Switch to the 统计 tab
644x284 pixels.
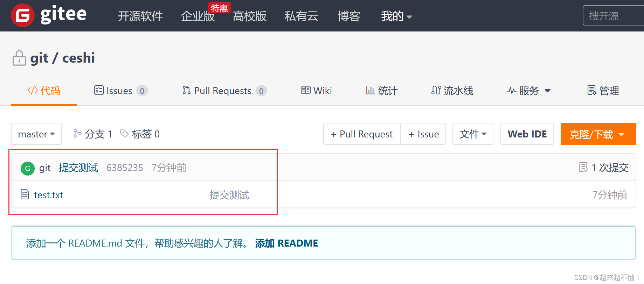[382, 91]
